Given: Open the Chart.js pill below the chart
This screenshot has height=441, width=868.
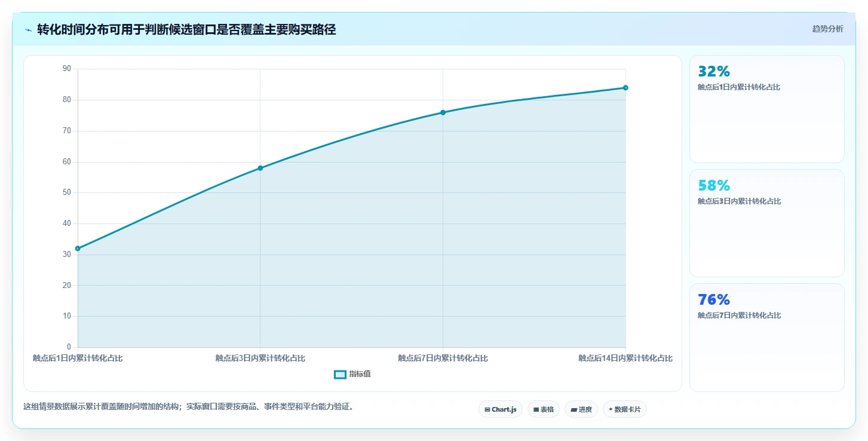Looking at the screenshot, I should (501, 409).
